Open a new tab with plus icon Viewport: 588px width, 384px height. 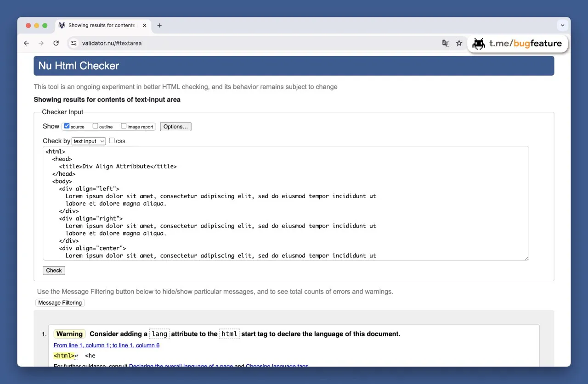pyautogui.click(x=159, y=25)
